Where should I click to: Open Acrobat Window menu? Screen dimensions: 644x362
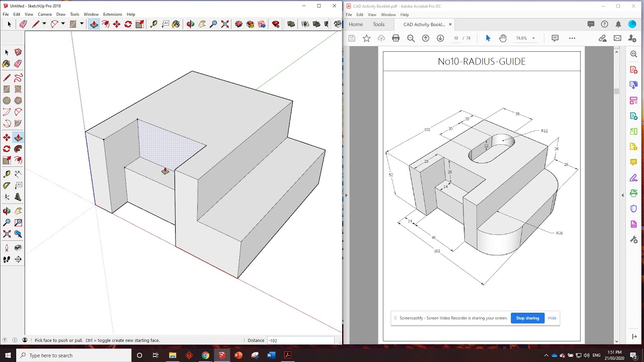388,15
